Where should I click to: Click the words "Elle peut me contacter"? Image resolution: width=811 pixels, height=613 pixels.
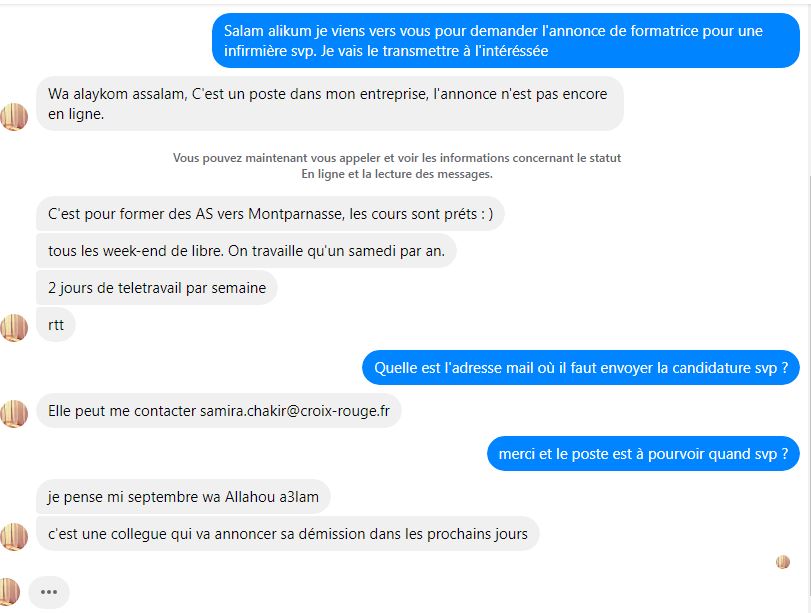[x=122, y=411]
